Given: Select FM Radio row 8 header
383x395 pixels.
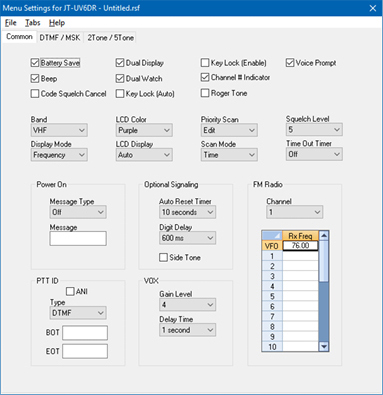Looking at the screenshot, I should pyautogui.click(x=272, y=326).
